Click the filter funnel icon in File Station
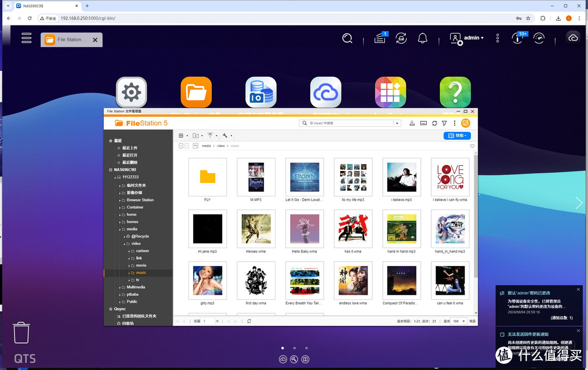Viewport: 588px width, 370px height. [x=444, y=124]
